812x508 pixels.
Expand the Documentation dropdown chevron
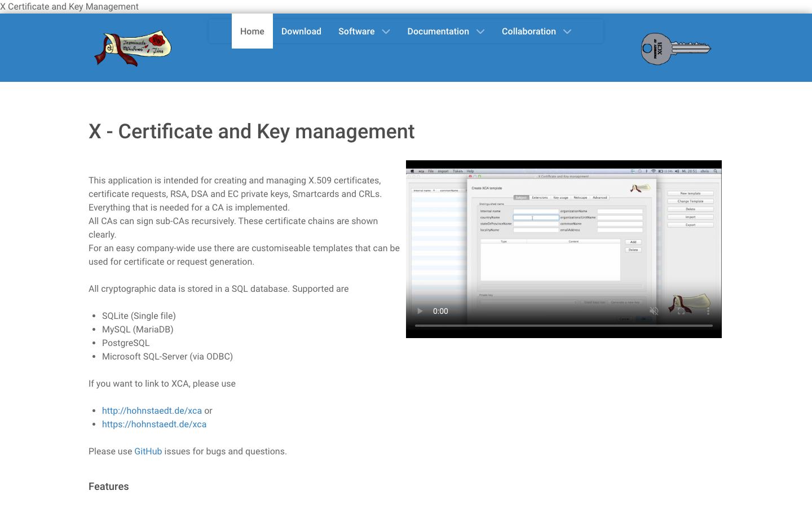[x=480, y=32]
